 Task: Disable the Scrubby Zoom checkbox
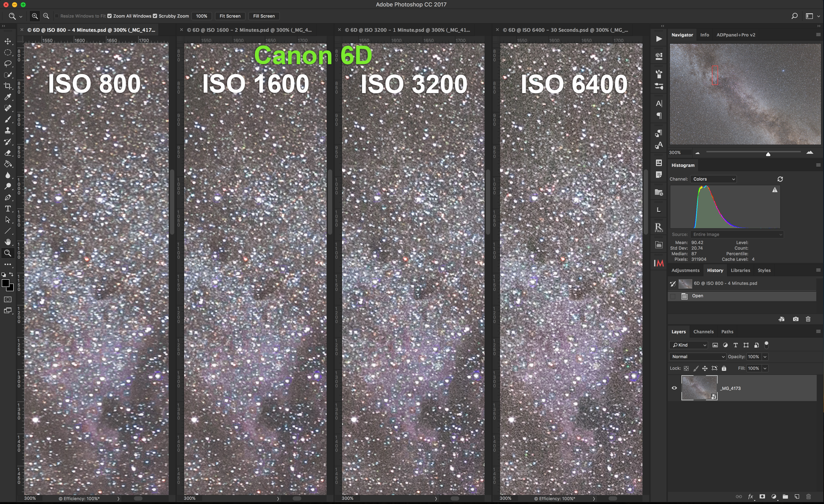pyautogui.click(x=155, y=16)
